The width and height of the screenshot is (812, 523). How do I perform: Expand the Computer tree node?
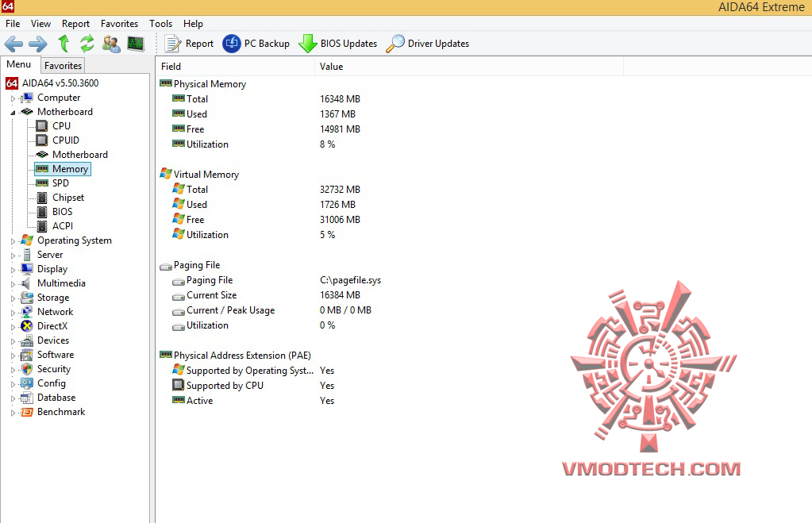coord(13,98)
